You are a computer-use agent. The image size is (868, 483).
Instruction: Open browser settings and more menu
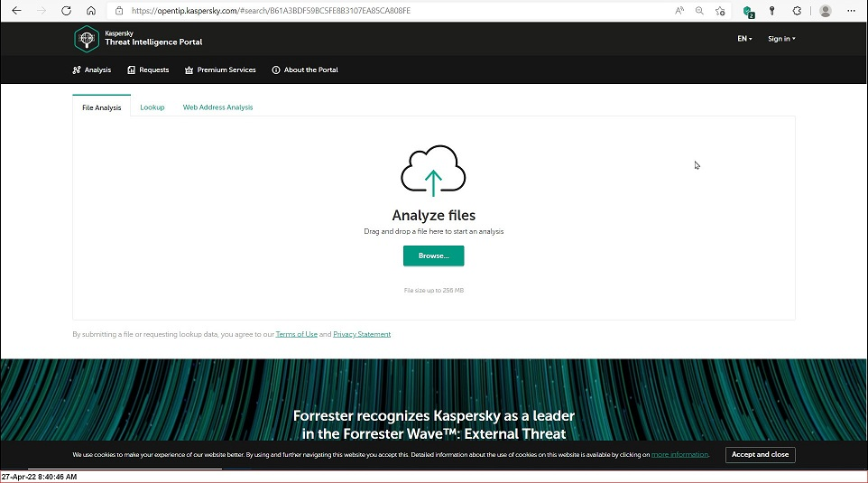(x=851, y=11)
